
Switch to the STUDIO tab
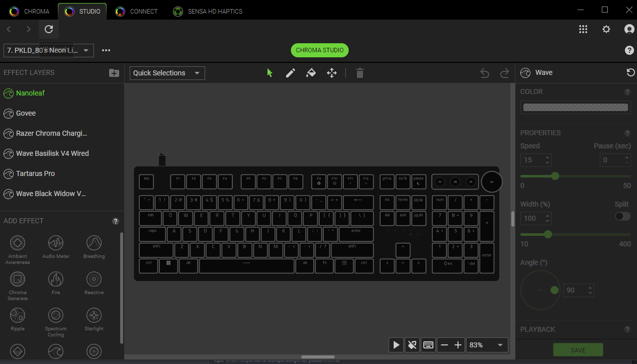[82, 11]
